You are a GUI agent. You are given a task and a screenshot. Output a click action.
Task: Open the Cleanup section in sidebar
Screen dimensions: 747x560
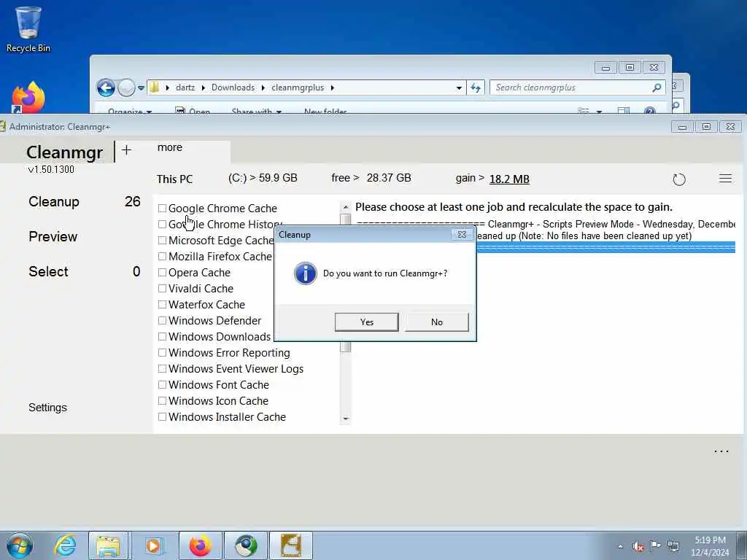(54, 201)
